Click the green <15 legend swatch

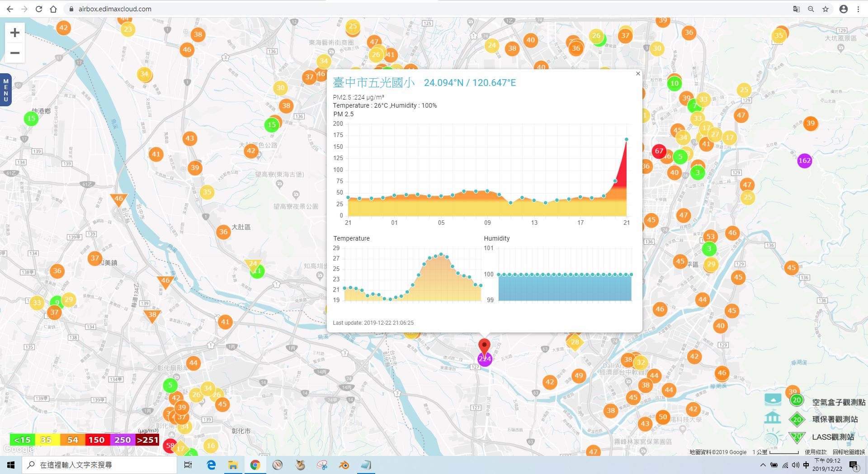point(22,440)
